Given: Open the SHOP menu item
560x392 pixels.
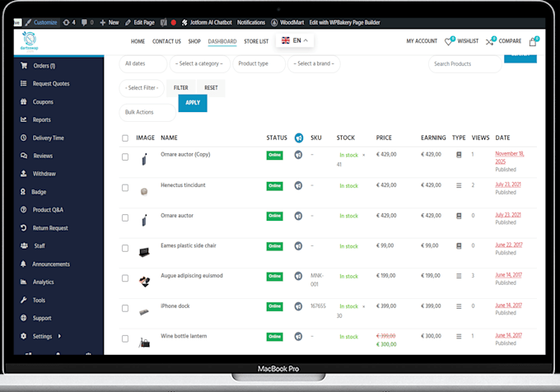Looking at the screenshot, I should click(x=194, y=41).
